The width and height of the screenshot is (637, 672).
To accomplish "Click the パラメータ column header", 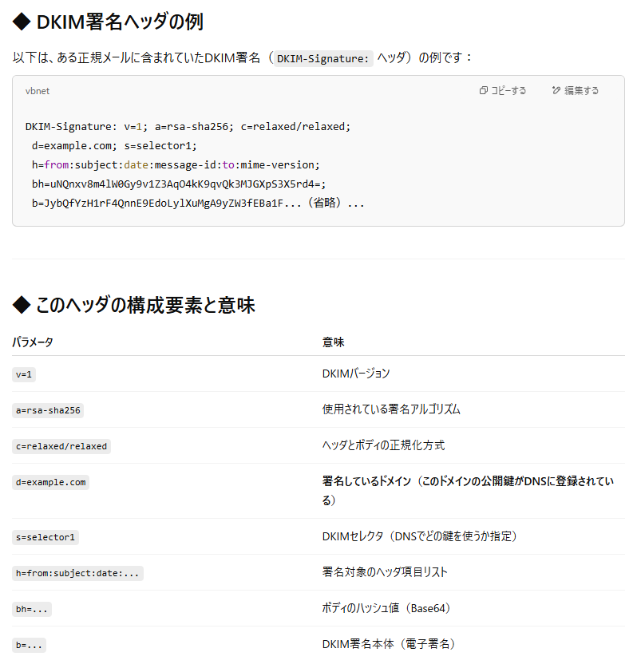I will tap(33, 342).
